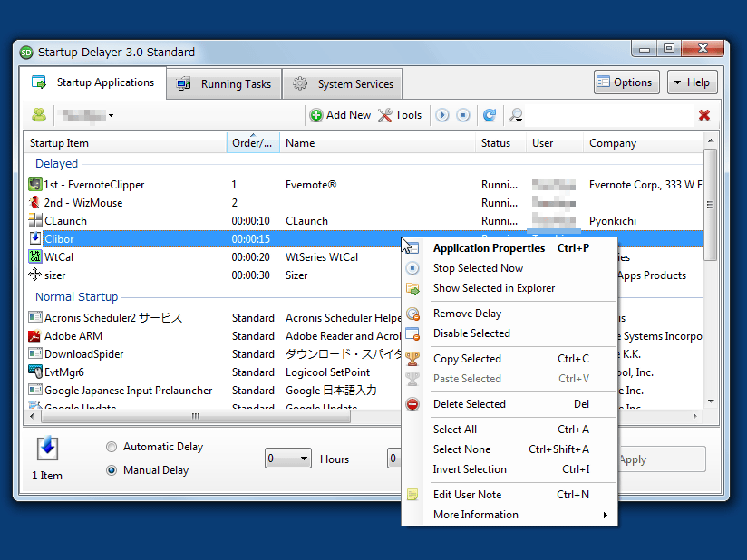Choose Invert Selection
This screenshot has width=747, height=560.
click(x=510, y=469)
